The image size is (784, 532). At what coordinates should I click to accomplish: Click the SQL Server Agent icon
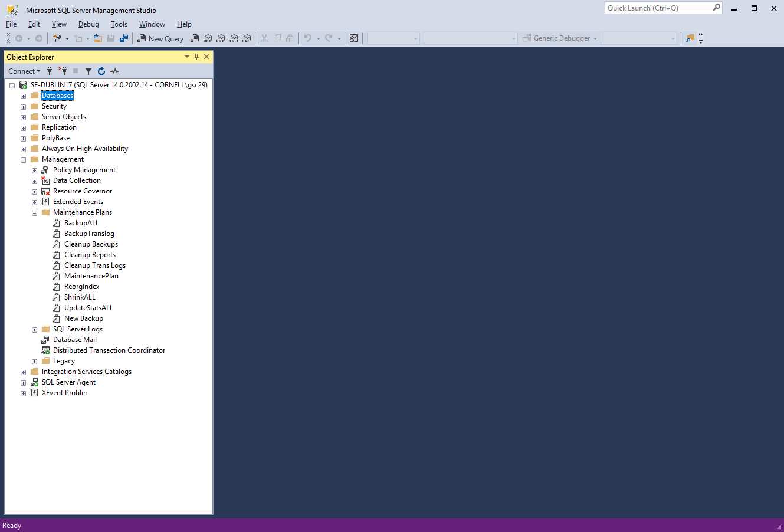pyautogui.click(x=34, y=382)
